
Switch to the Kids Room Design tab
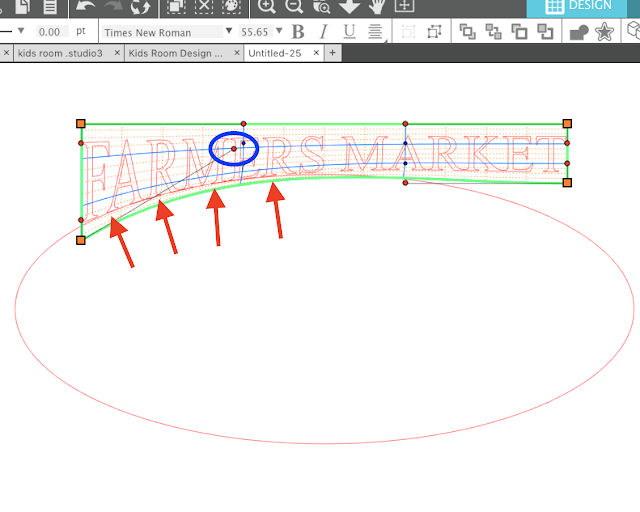point(176,53)
